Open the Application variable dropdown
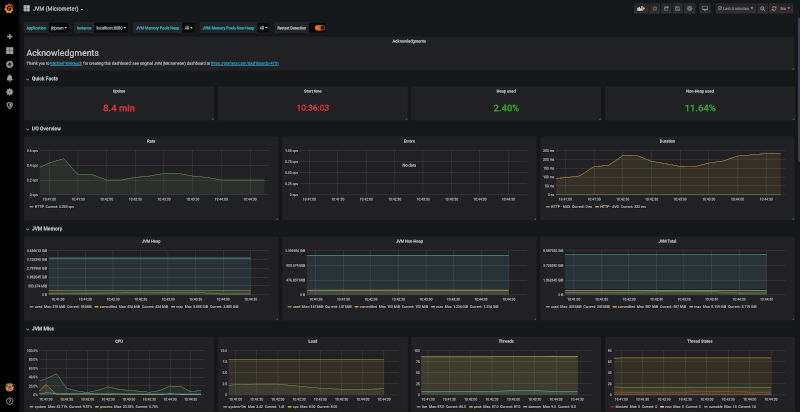 pos(58,28)
